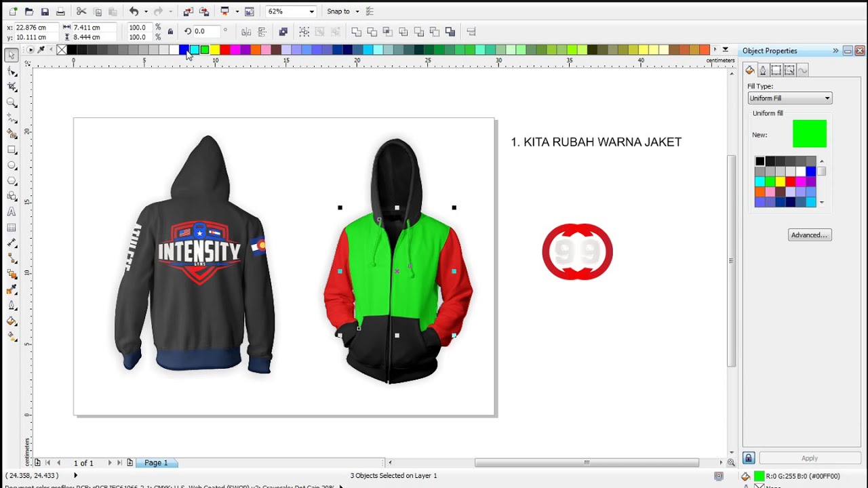Screen dimensions: 868x488
Task: Click the Undo arrow
Action: coord(134,12)
